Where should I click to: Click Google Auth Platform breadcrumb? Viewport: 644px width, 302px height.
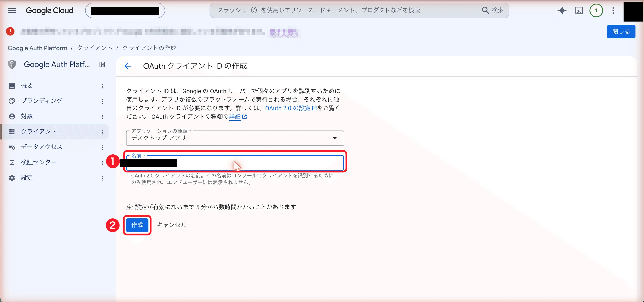pos(37,48)
